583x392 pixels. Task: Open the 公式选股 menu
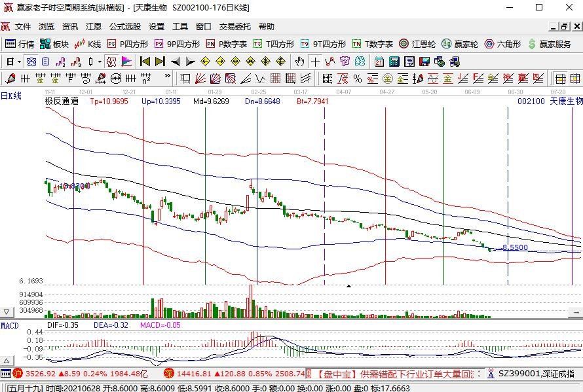(x=125, y=27)
